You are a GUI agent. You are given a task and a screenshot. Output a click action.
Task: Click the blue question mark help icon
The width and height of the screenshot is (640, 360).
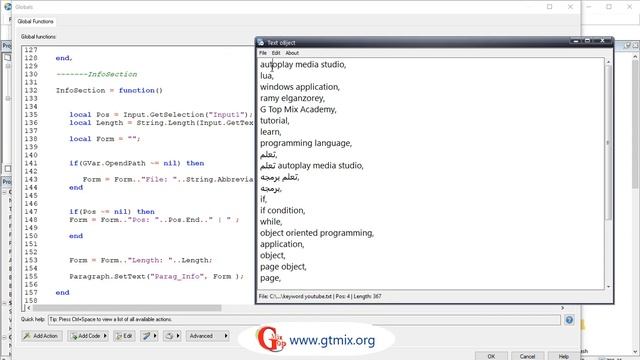coord(569,320)
